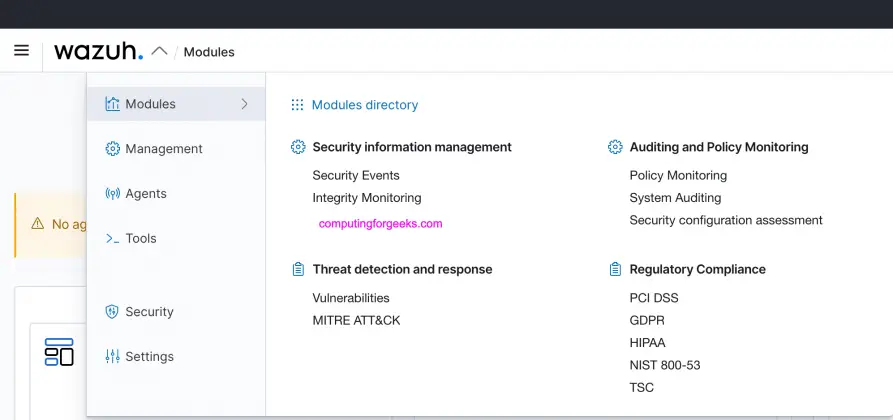Image resolution: width=893 pixels, height=420 pixels.
Task: Click the Modules breadcrumb label
Action: [x=209, y=52]
